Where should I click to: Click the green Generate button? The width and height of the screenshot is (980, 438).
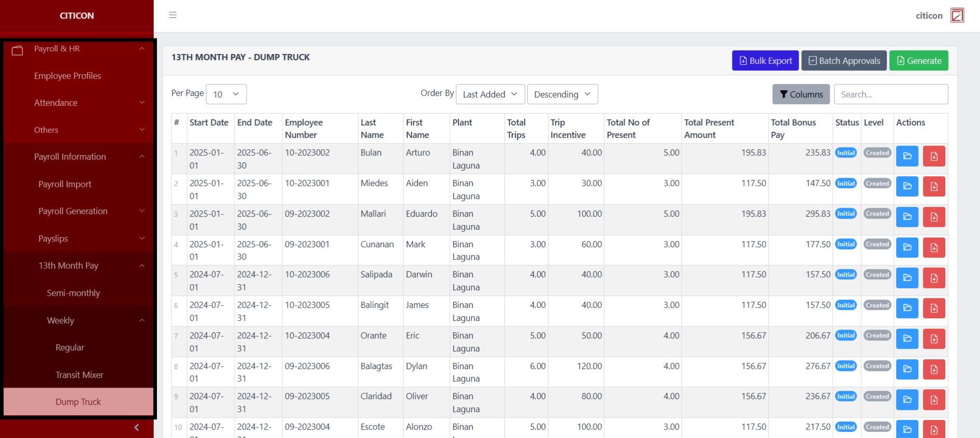pos(918,61)
